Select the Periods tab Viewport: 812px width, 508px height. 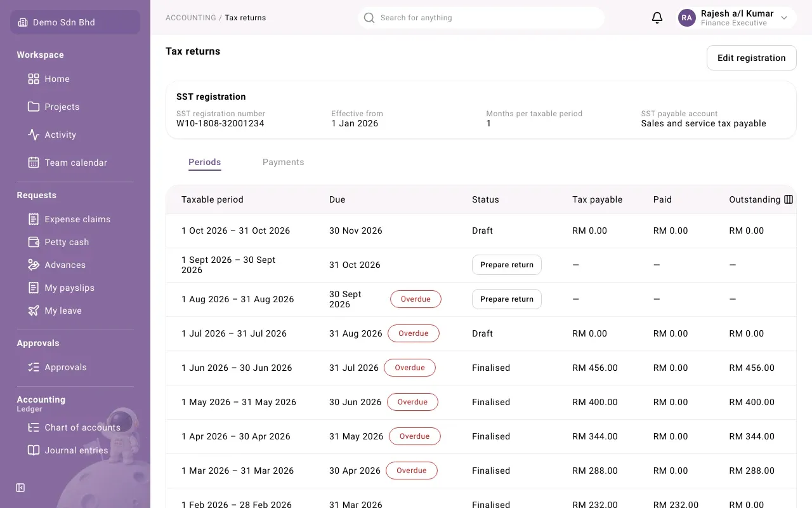pyautogui.click(x=204, y=162)
